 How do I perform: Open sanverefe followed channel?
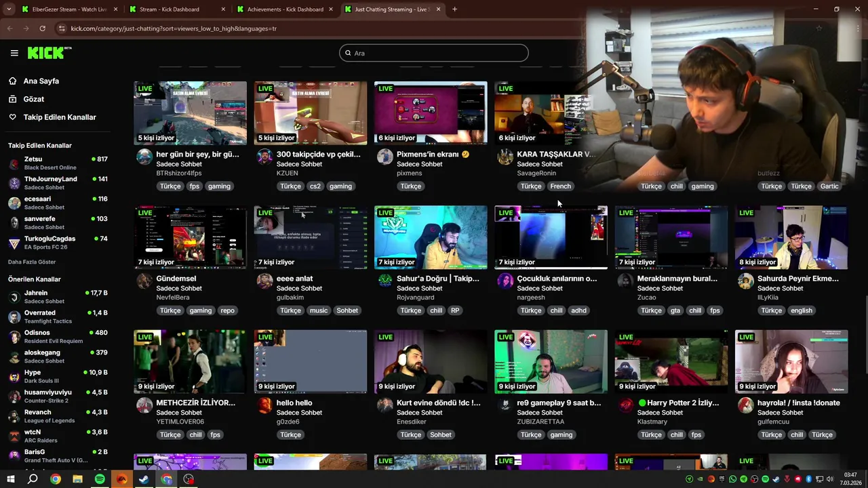point(58,222)
